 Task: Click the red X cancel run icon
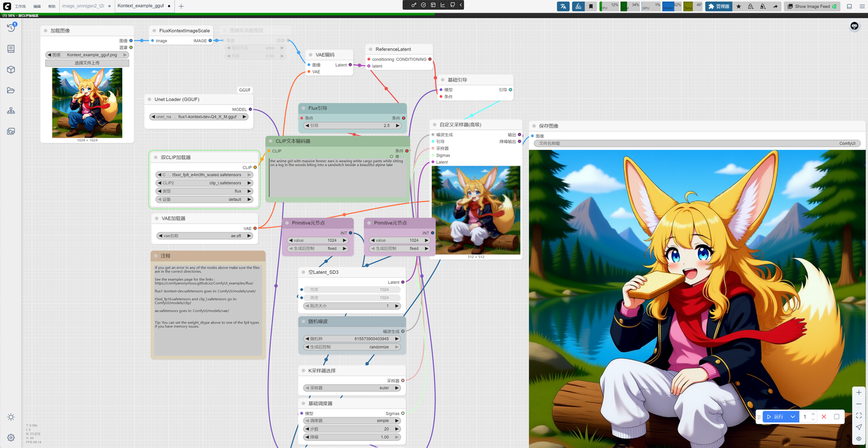(x=824, y=417)
